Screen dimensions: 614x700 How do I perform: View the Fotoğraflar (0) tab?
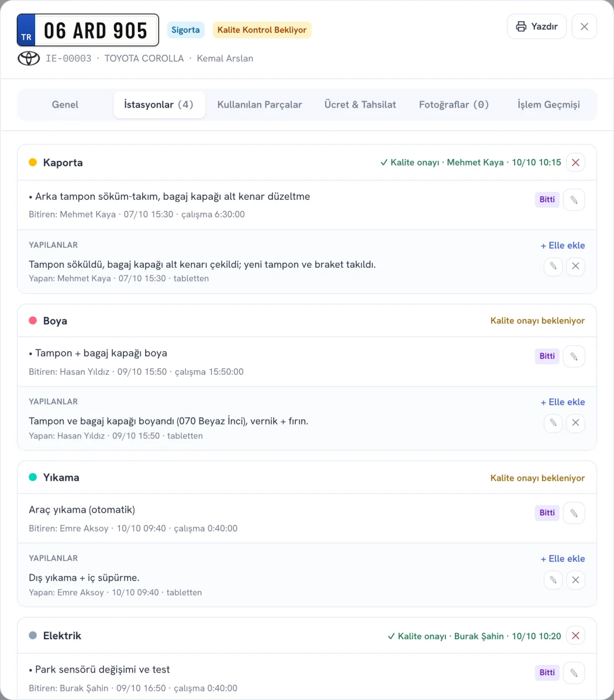(x=454, y=105)
